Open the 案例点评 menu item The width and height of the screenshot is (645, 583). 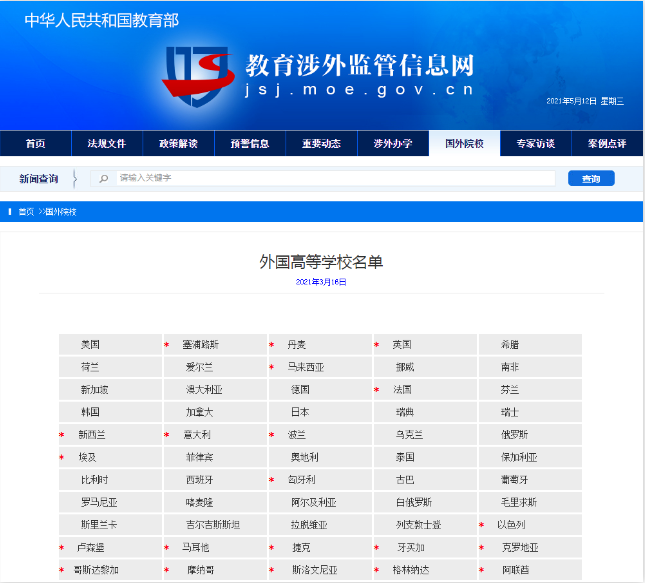tap(607, 144)
